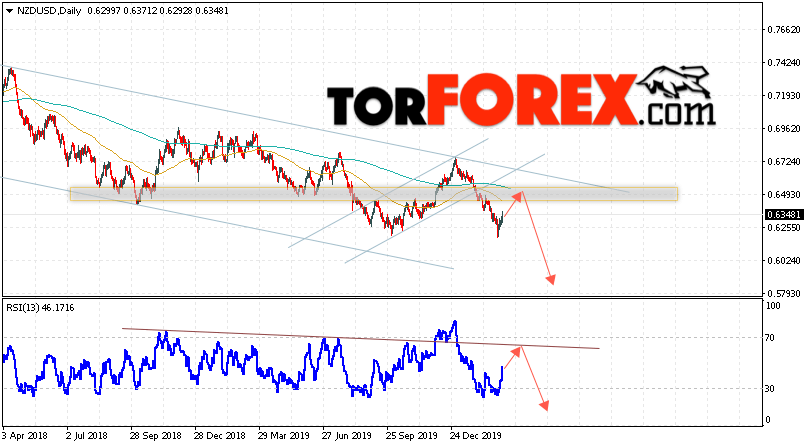Click the 3 Apr 2018 date label
The height and width of the screenshot is (447, 808).
pyautogui.click(x=25, y=436)
